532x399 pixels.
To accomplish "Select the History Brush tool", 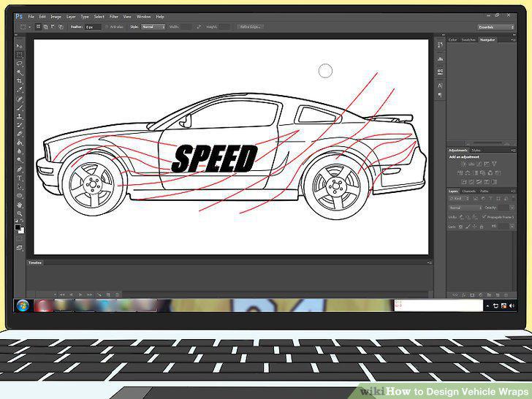I will [19, 126].
